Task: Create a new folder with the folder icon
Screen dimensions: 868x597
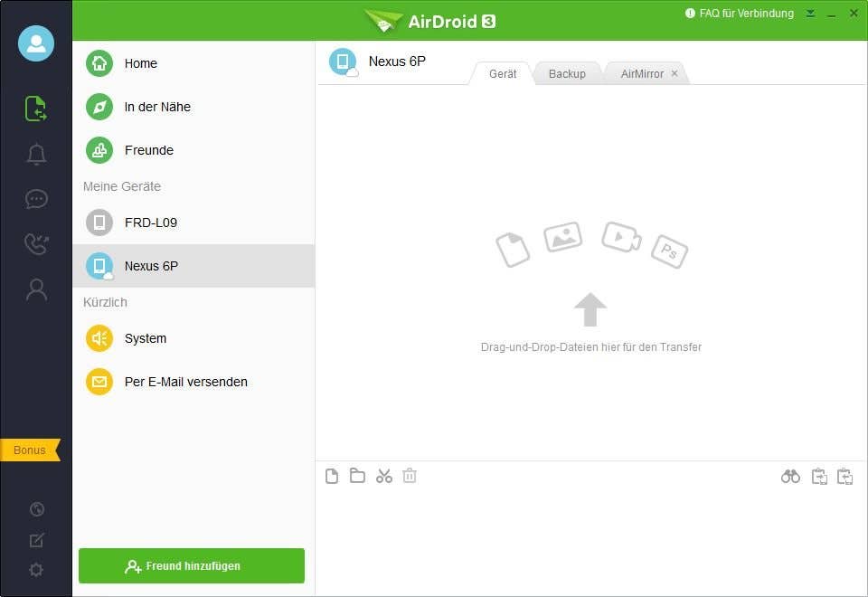Action: [357, 476]
